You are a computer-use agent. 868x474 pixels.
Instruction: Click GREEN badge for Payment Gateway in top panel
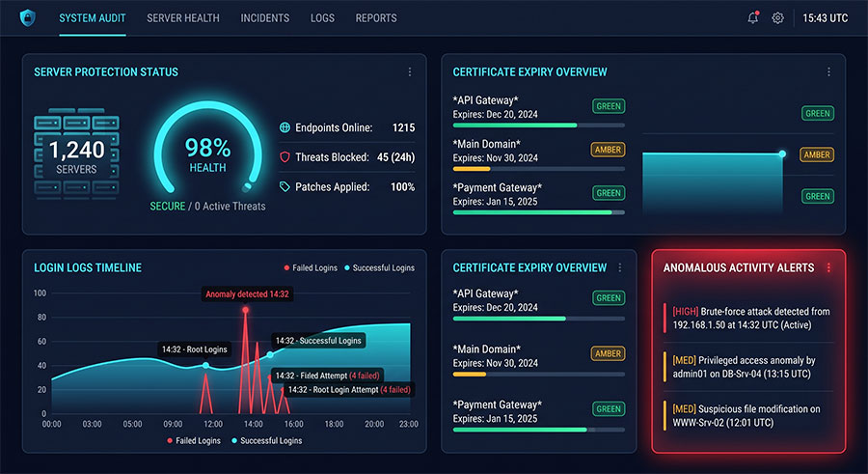click(609, 193)
